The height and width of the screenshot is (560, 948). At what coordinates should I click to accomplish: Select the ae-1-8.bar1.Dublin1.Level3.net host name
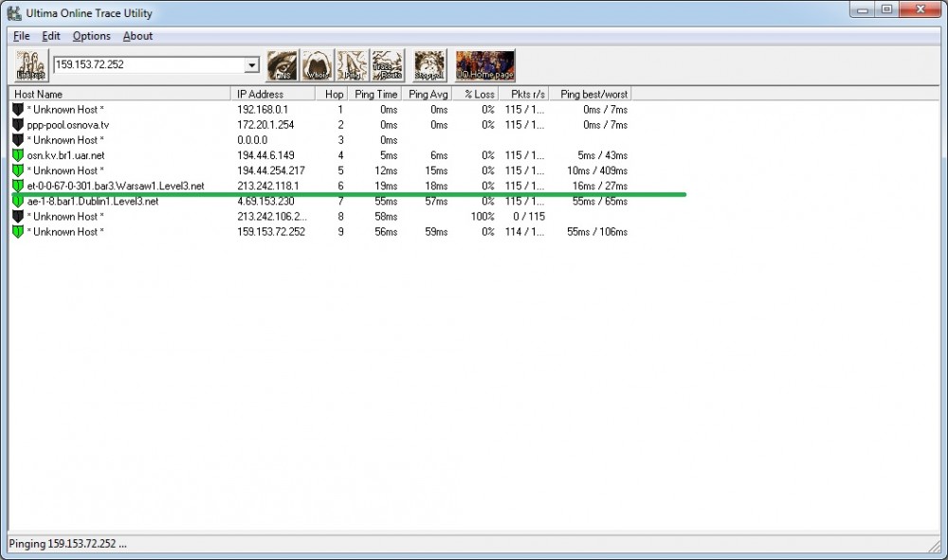point(93,201)
